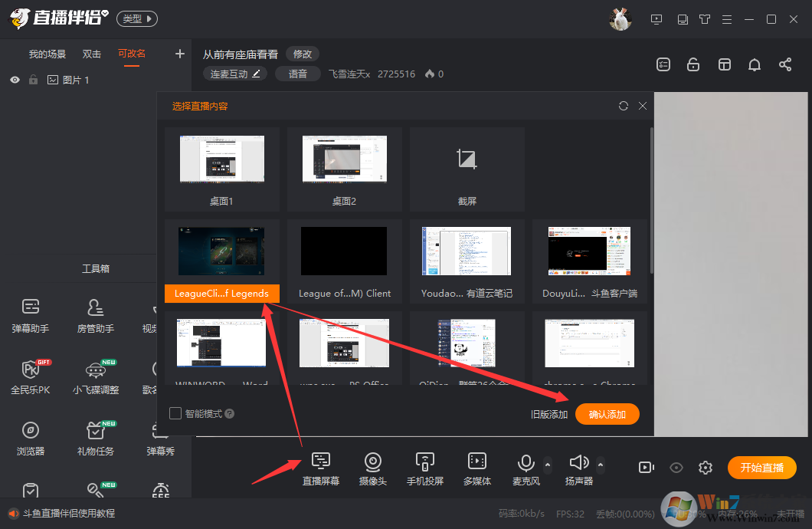Switch to the 双击 scene tab
The height and width of the screenshot is (529, 812).
91,54
